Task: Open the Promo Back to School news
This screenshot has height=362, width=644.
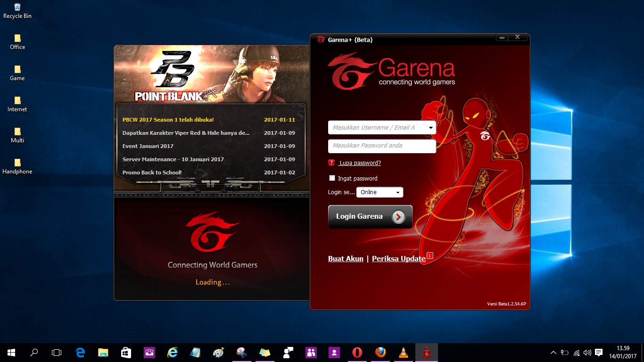Action: coord(152,173)
